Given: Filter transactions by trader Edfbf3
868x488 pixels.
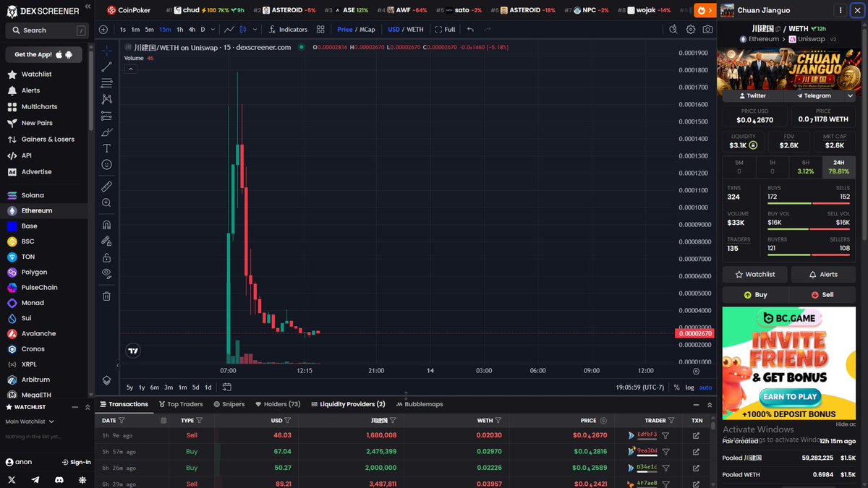Looking at the screenshot, I should pyautogui.click(x=665, y=435).
